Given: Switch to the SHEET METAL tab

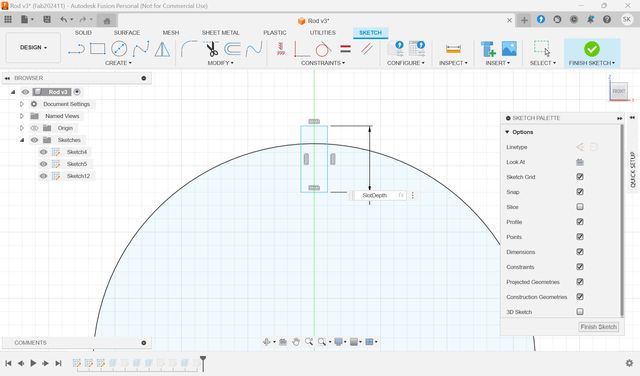Looking at the screenshot, I should pos(220,33).
